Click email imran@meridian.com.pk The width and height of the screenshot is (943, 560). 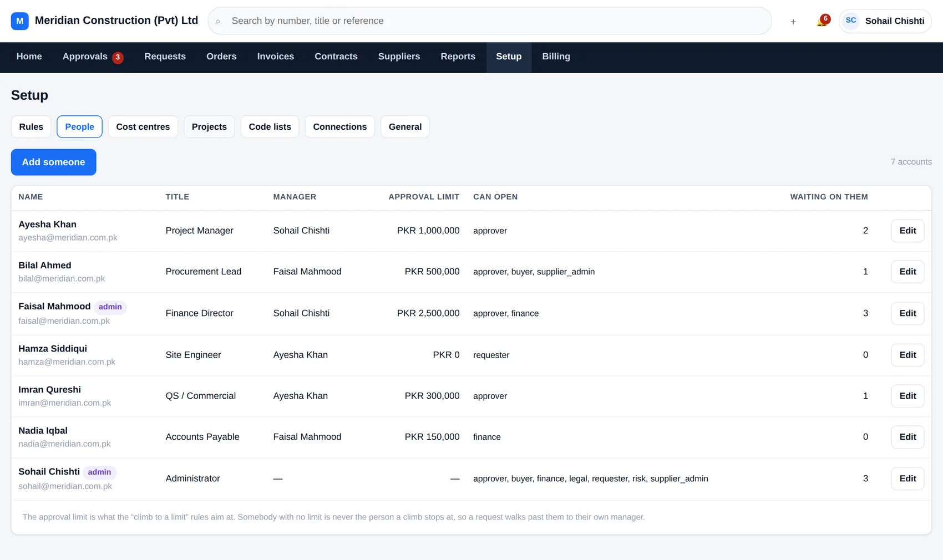(x=65, y=403)
